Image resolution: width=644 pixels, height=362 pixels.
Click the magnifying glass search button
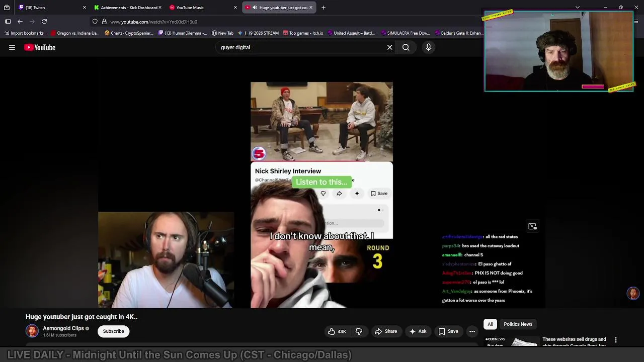click(x=406, y=47)
